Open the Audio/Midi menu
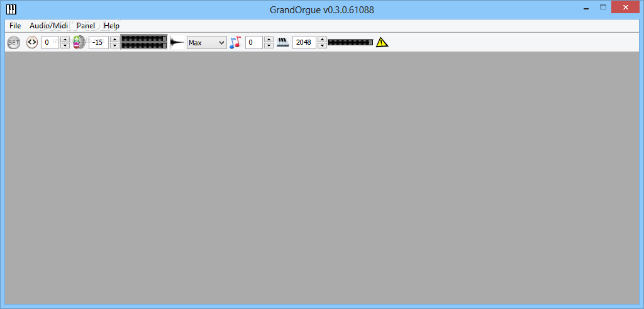Screen dimensions: 644x309 coord(49,26)
